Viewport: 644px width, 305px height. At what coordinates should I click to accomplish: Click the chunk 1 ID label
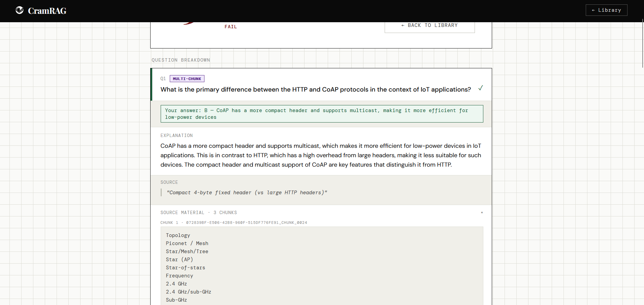[x=234, y=223]
